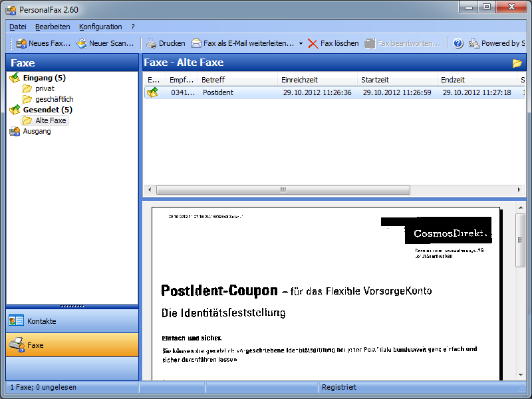Screen dimensions: 532x399
Task: Open the geschäftlich folder
Action: (x=55, y=99)
